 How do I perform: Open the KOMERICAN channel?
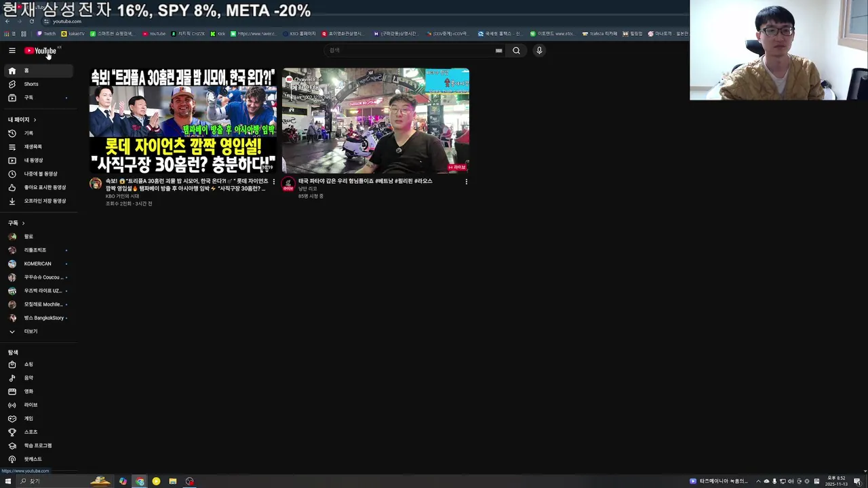39,264
